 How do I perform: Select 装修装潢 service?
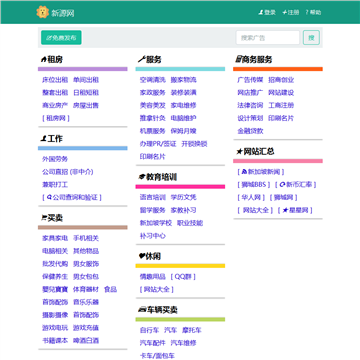click(x=184, y=93)
